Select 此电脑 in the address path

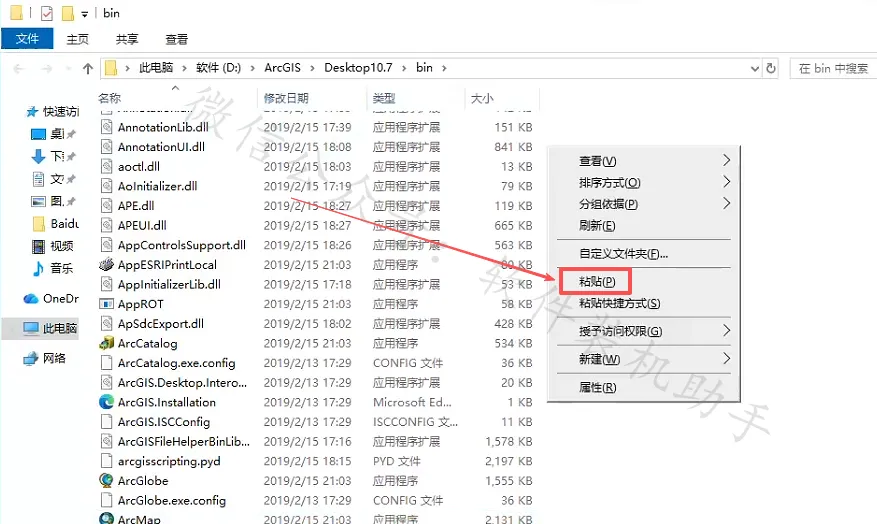point(156,68)
